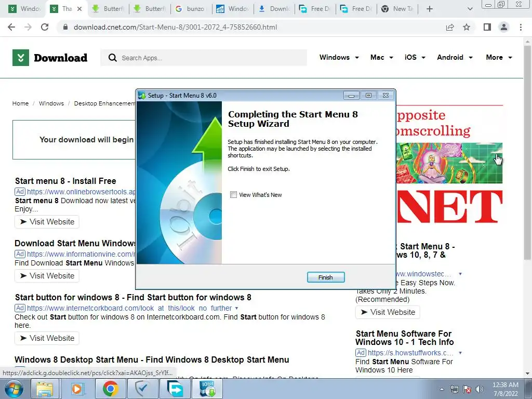Screen dimensions: 532x399
Task: Click Visit Website under onlinebrowsertools ad
Action: pyautogui.click(x=47, y=221)
